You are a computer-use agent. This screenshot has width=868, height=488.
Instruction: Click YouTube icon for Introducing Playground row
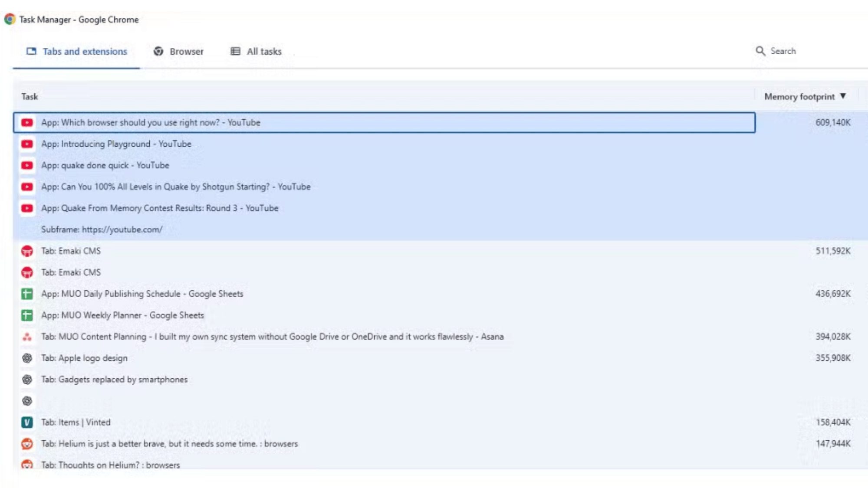(x=27, y=144)
